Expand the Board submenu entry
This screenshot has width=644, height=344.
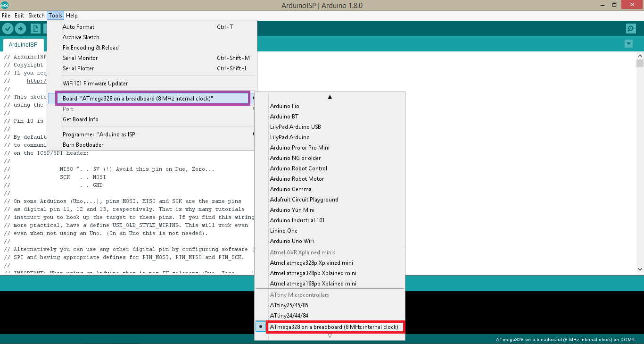pyautogui.click(x=152, y=98)
